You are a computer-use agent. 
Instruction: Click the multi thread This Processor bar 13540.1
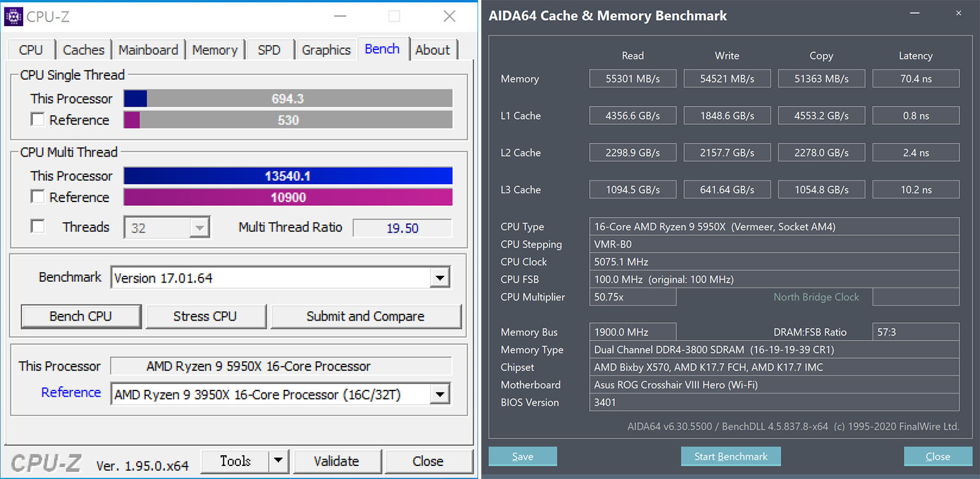288,176
